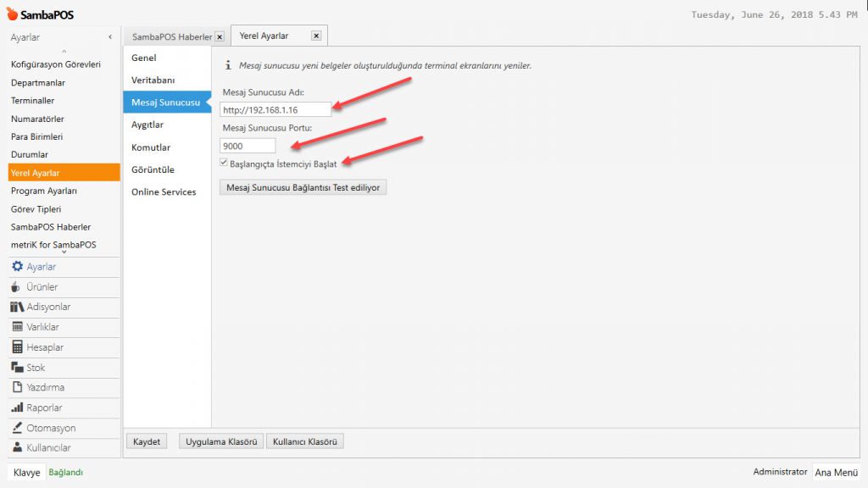Viewport: 868px width, 488px height.
Task: Close the Yerel Ayarlar tab
Action: (x=316, y=36)
